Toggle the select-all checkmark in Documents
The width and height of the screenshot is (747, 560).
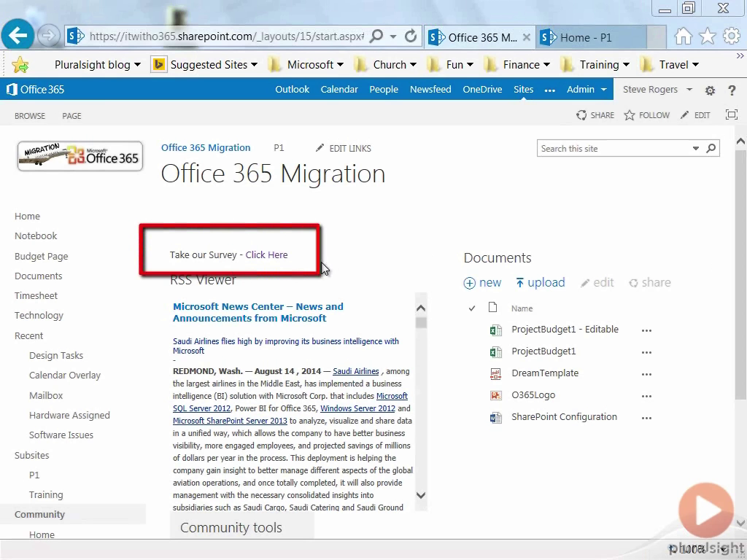[x=472, y=308]
